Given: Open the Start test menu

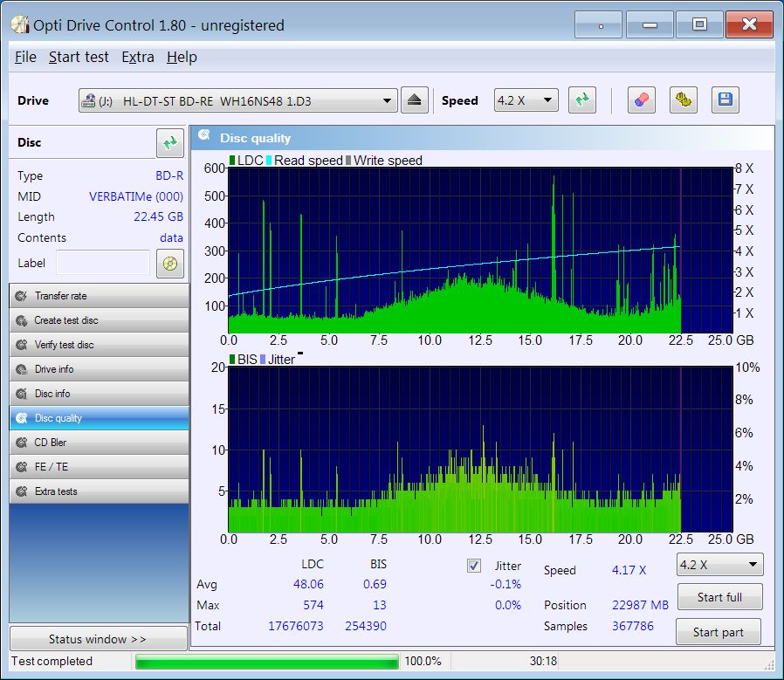Looking at the screenshot, I should pos(79,57).
